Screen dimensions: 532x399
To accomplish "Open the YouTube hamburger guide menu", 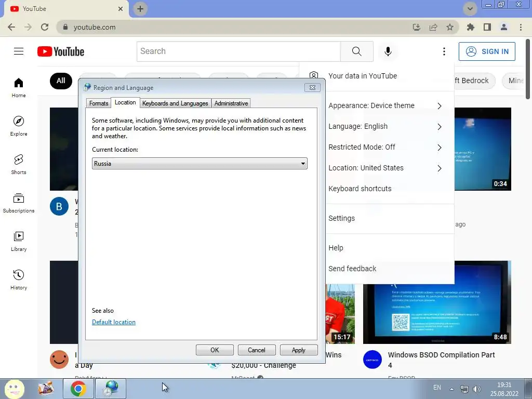I will tap(19, 51).
